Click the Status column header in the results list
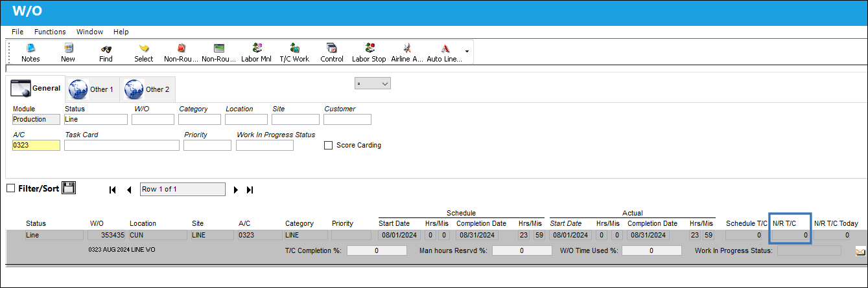The height and width of the screenshot is (288, 868). [36, 223]
